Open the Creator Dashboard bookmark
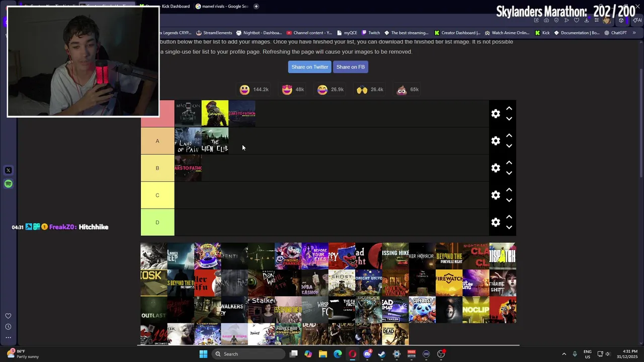The width and height of the screenshot is (644, 362). coord(457,33)
